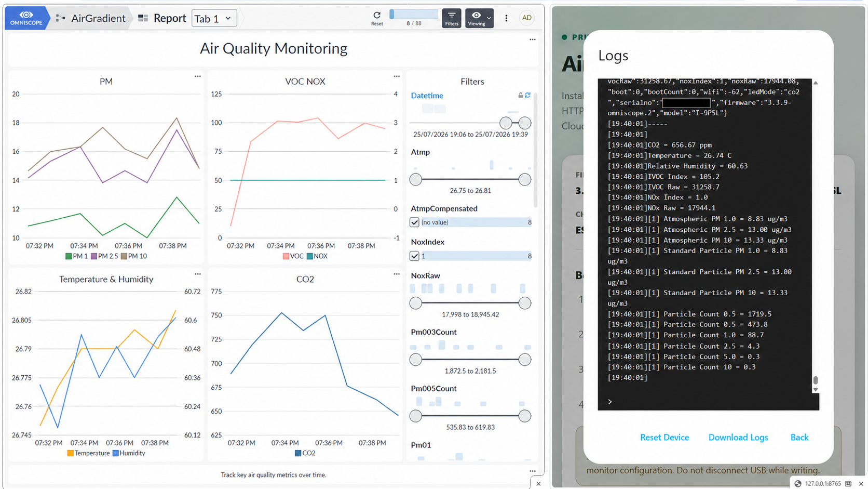Screen dimensions: 868x489
Task: Click the Datetime filter label
Action: pyautogui.click(x=427, y=96)
